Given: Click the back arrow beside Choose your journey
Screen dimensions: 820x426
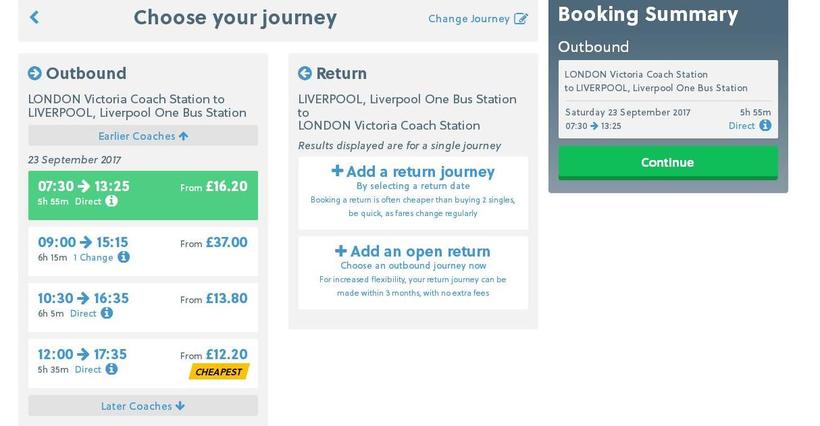Looking at the screenshot, I should point(35,18).
